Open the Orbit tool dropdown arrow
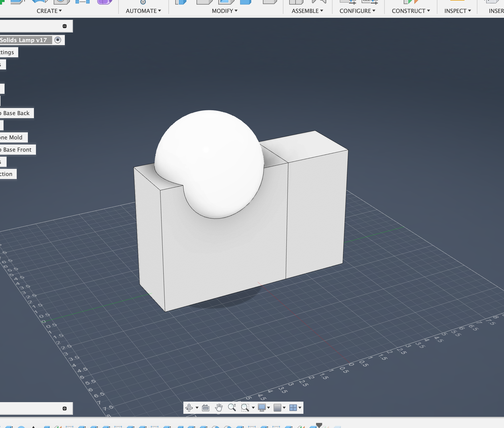This screenshot has height=428, width=504. point(197,408)
